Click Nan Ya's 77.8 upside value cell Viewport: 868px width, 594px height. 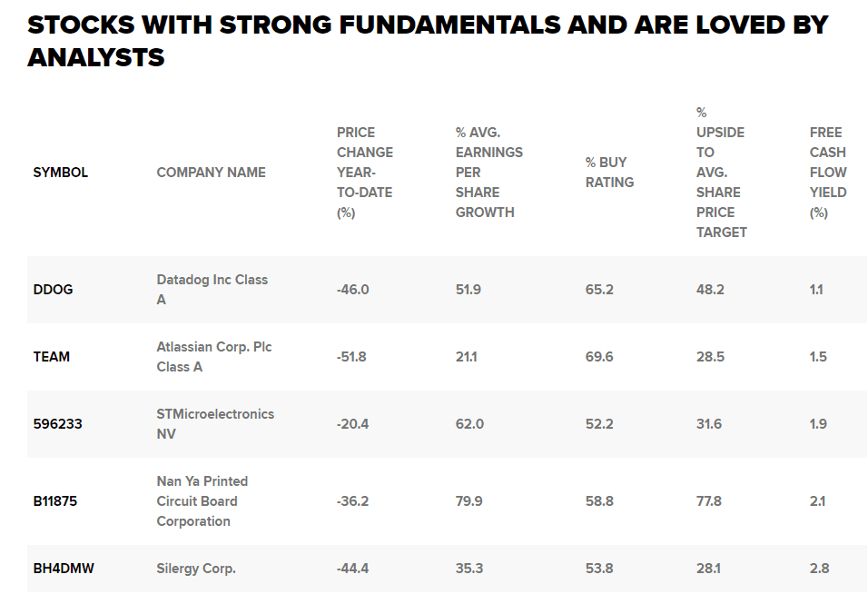pyautogui.click(x=710, y=501)
